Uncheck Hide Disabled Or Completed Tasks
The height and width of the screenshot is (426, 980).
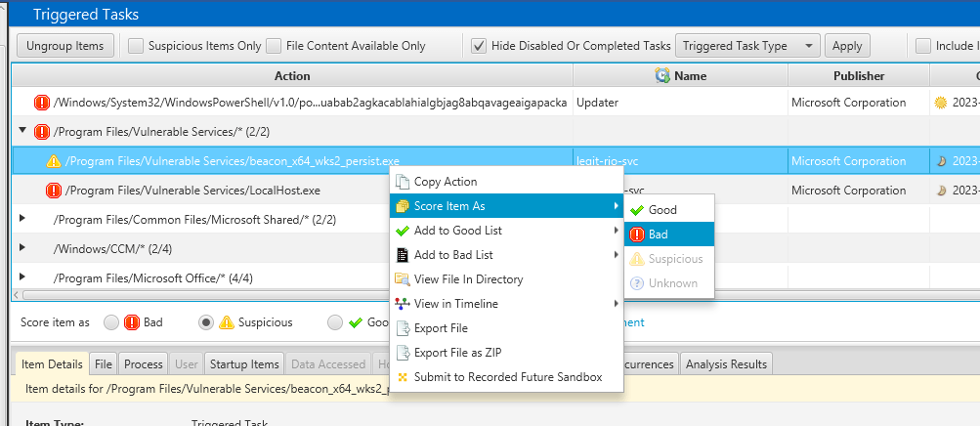click(x=479, y=46)
